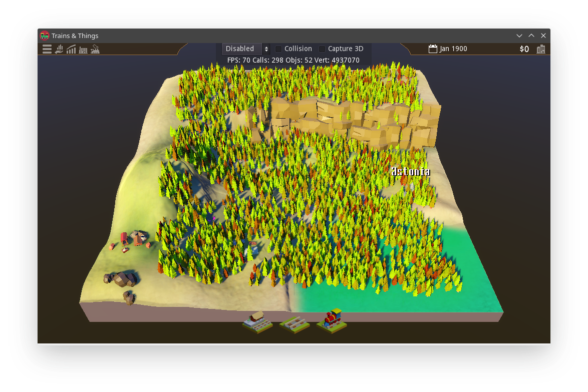Click the calendar icon beside Jan 1900
The width and height of the screenshot is (588, 392).
tap(433, 49)
